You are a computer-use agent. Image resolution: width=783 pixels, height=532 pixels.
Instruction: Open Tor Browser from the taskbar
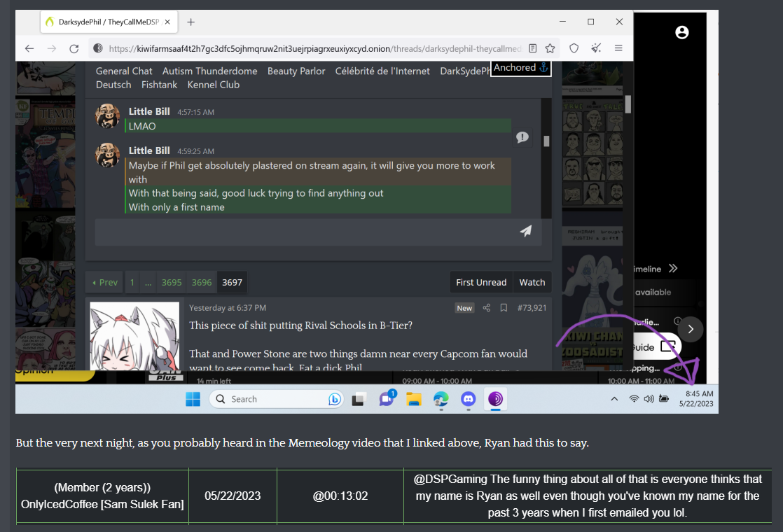(x=496, y=399)
